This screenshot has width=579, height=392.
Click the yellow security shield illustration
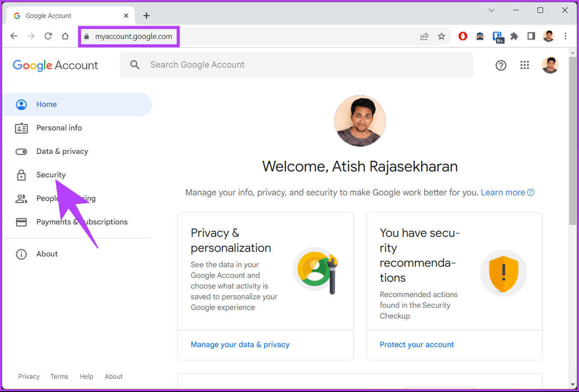[504, 273]
